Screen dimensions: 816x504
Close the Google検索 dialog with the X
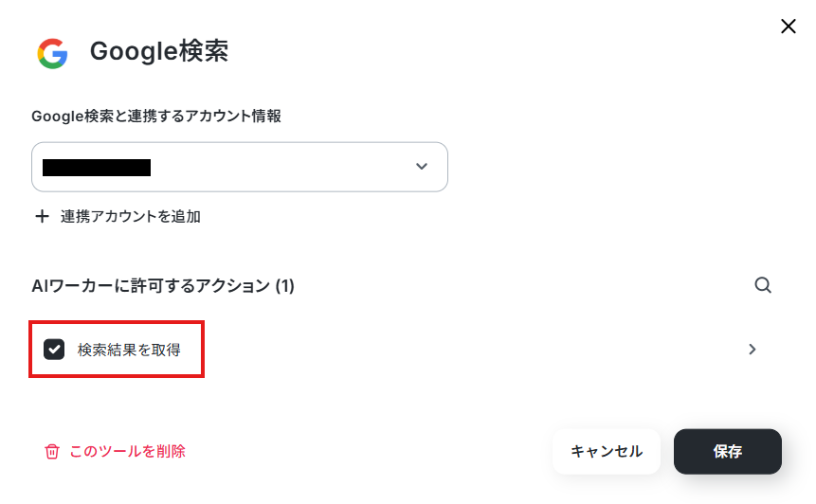click(x=788, y=27)
